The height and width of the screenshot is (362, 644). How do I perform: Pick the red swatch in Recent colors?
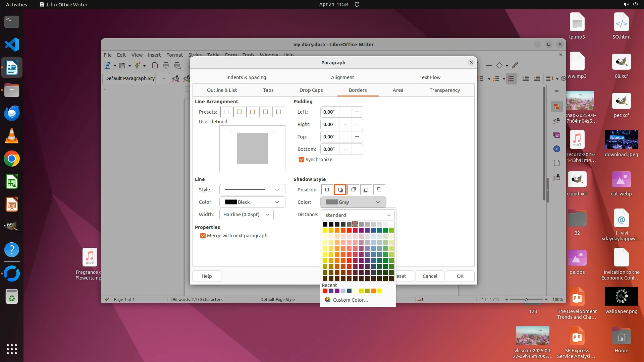point(325,291)
